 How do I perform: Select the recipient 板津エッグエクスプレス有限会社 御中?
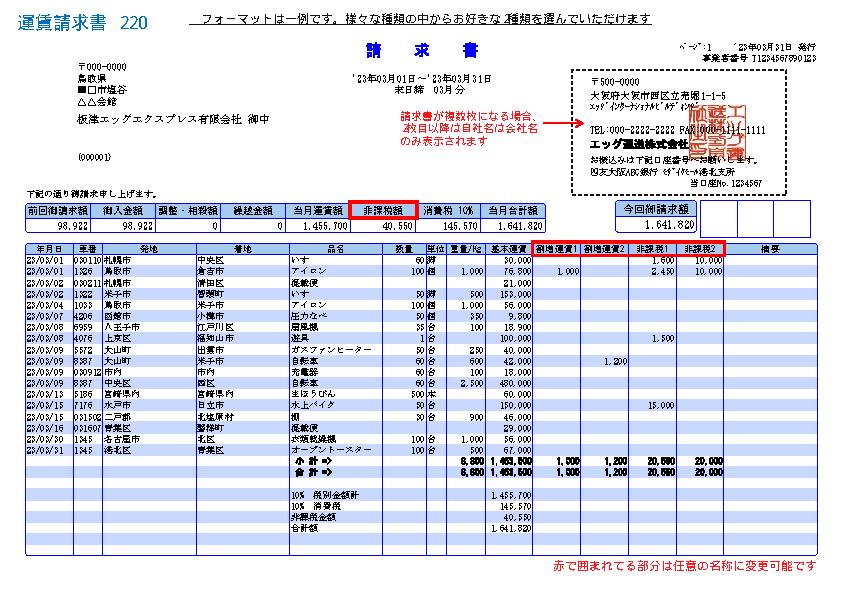pos(173,119)
